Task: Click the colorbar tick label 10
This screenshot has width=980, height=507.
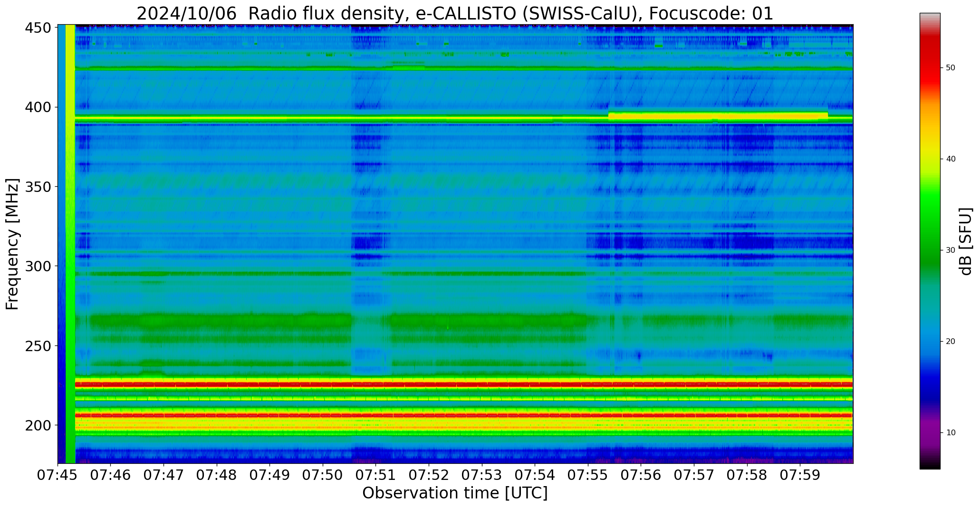Action: coord(951,433)
